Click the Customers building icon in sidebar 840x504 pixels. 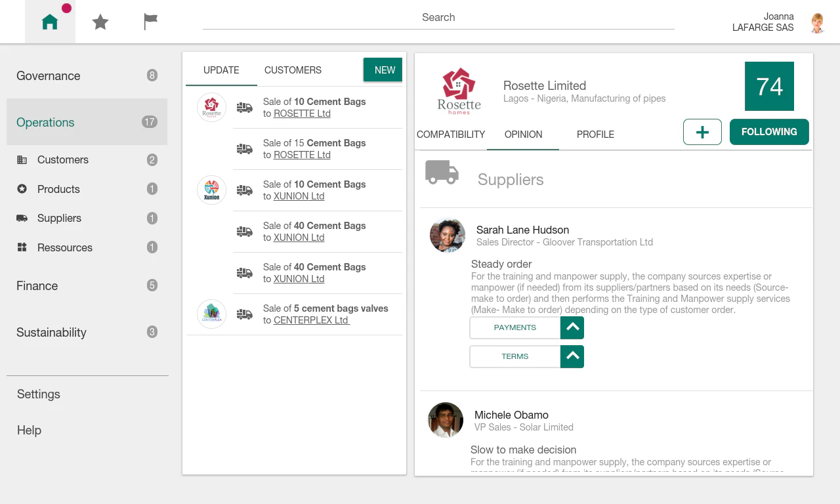(x=22, y=159)
